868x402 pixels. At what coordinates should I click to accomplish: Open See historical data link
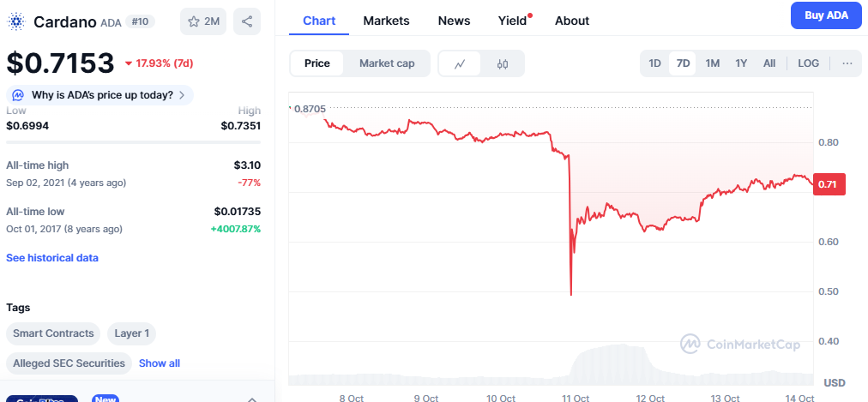click(52, 258)
